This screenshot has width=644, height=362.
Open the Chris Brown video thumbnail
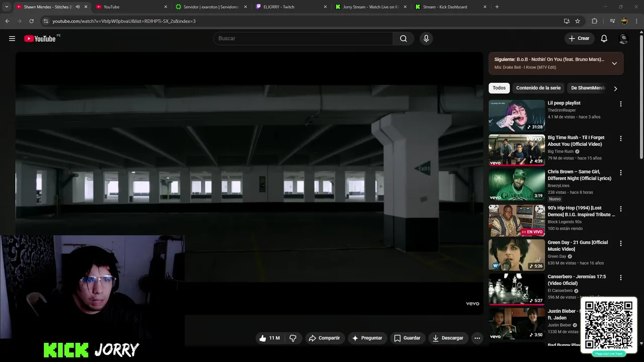(x=517, y=185)
